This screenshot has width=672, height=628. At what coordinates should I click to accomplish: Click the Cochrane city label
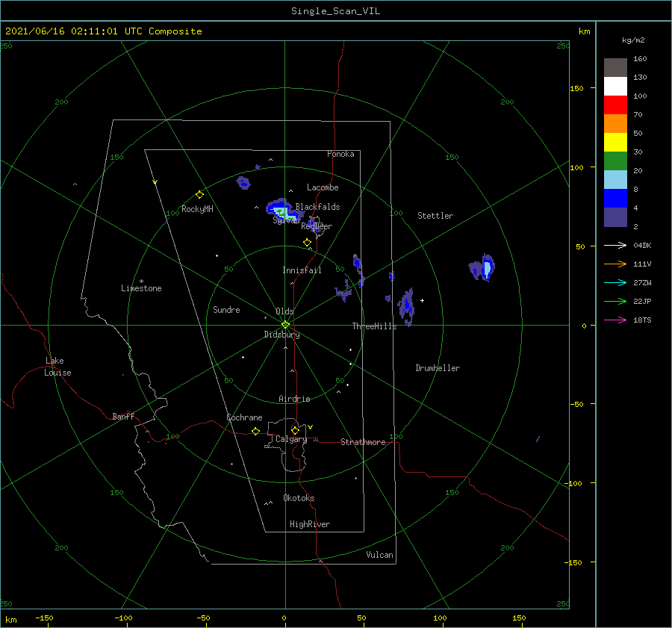pyautogui.click(x=244, y=417)
